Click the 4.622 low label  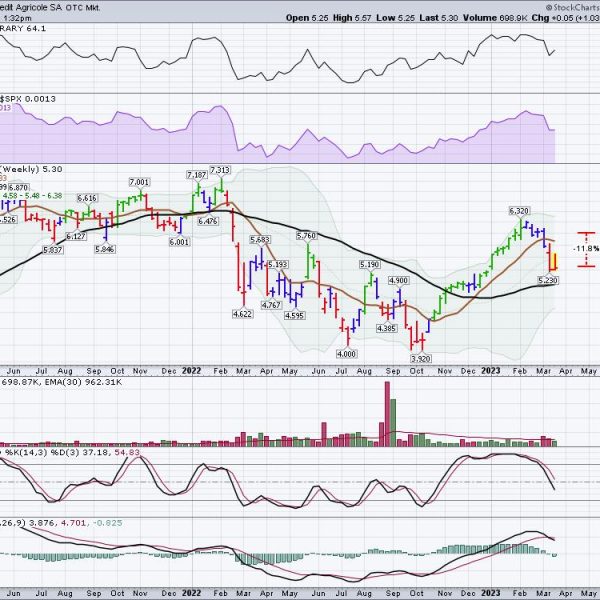point(242,314)
